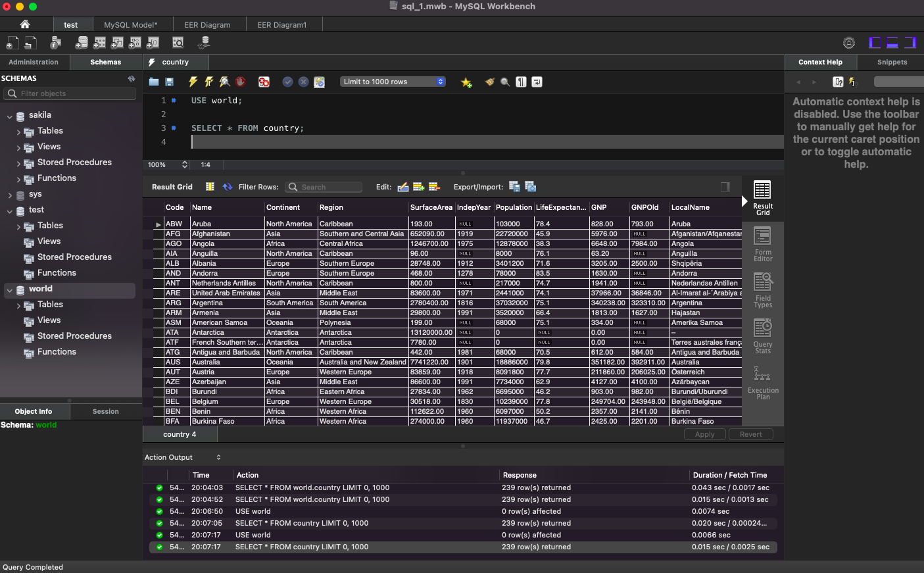This screenshot has width=924, height=573.
Task: Export recordset to external file
Action: tap(514, 187)
